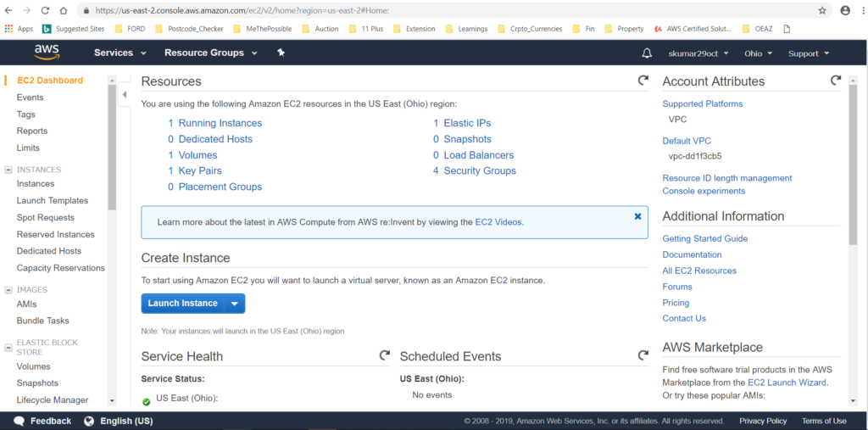This screenshot has width=868, height=430.
Task: Collapse the ELASTIC BLOCK STORE section
Action: [x=8, y=348]
